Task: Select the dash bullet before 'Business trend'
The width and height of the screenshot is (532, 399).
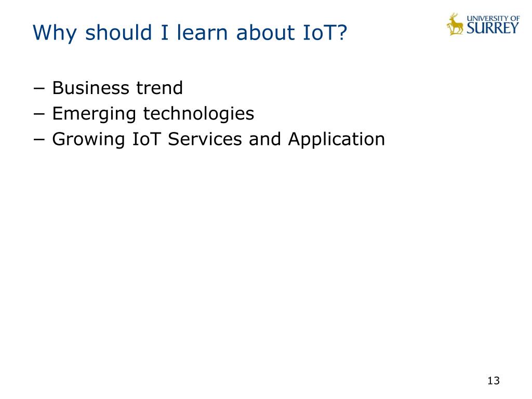Action: [39, 89]
